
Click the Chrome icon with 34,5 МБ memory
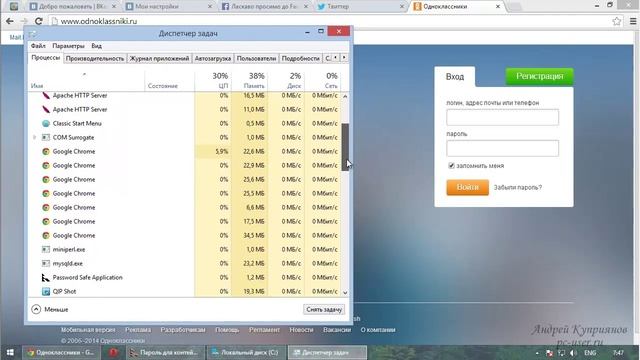(x=46, y=236)
